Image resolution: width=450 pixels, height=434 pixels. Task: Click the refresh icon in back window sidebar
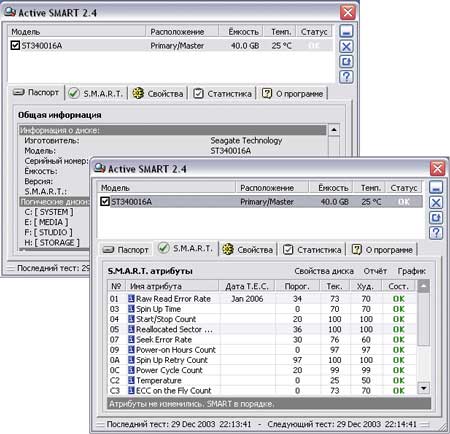tap(346, 62)
